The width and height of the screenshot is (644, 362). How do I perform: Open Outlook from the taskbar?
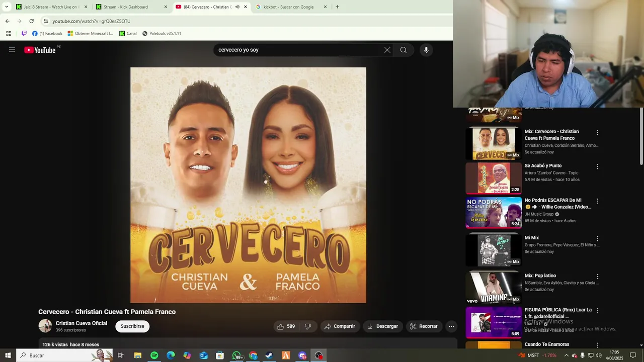tap(203, 355)
